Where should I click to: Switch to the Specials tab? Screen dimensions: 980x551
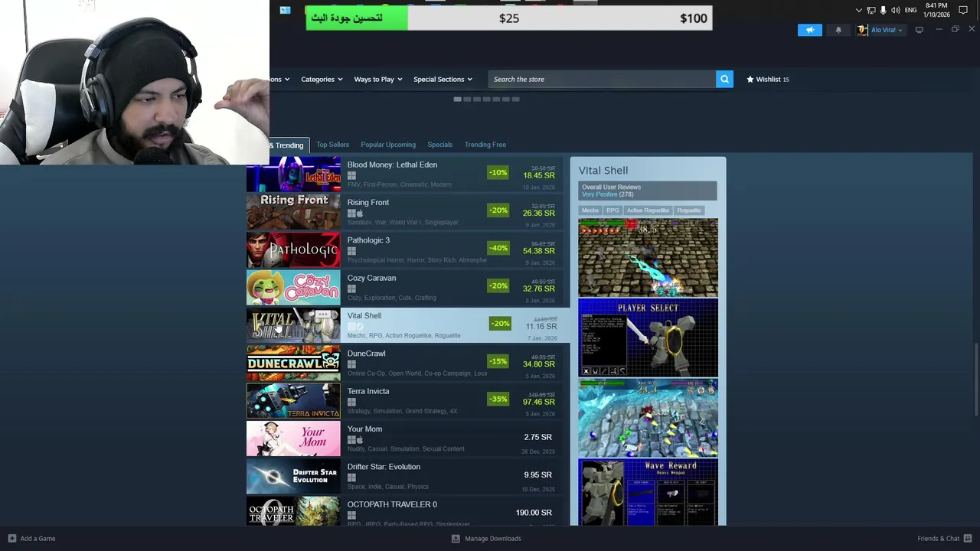point(439,145)
